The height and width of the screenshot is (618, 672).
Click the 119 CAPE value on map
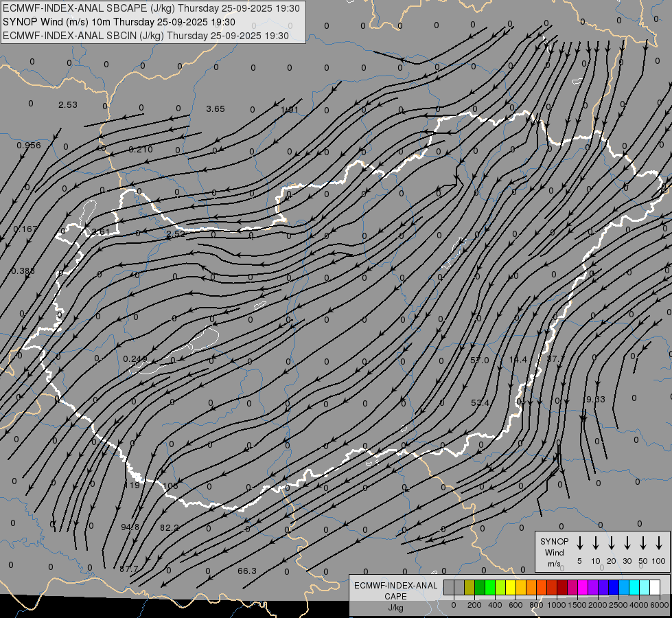pos(132,485)
